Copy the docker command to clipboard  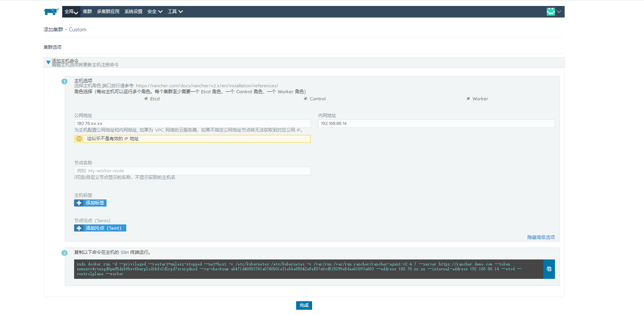549,269
